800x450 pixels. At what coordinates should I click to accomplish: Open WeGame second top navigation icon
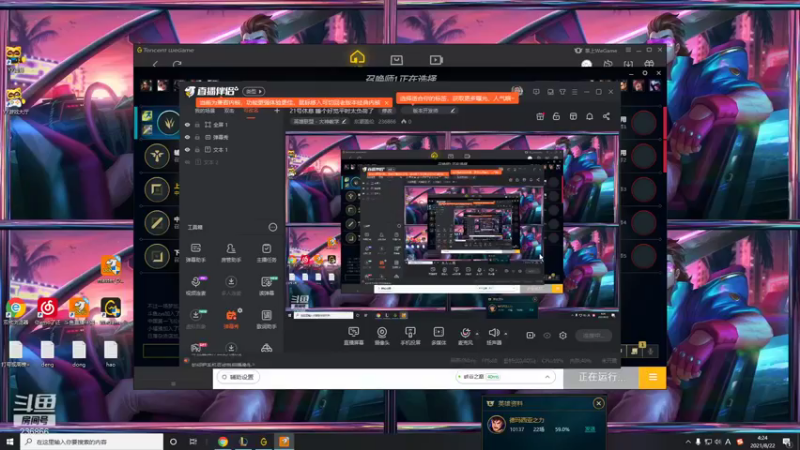pos(396,60)
